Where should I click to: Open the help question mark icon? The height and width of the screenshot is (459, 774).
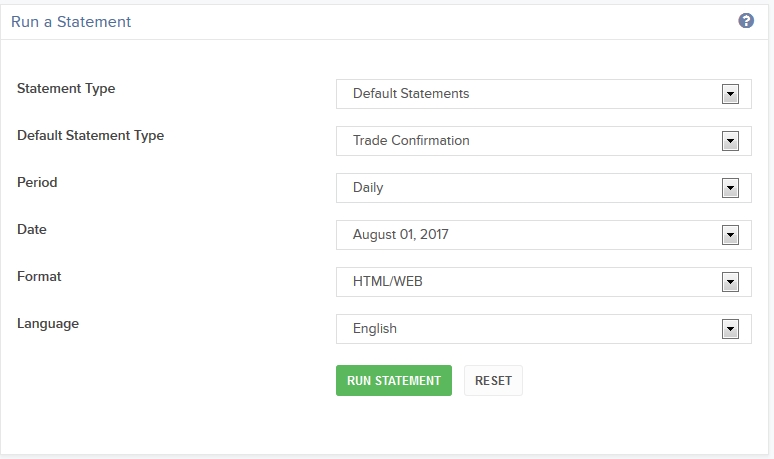click(x=746, y=21)
